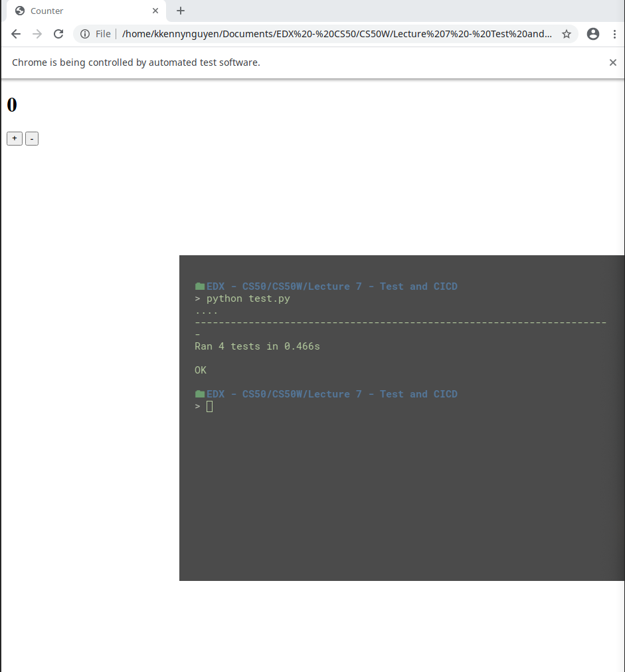Bookmark this page with the star
625x672 pixels.
pos(567,34)
